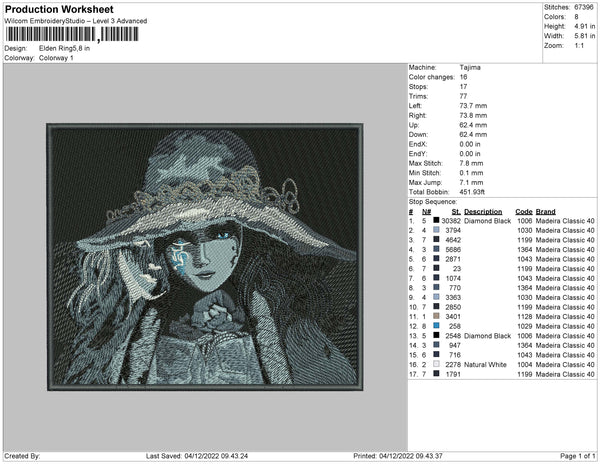Click the N# column header
The width and height of the screenshot is (600, 464).
point(427,212)
